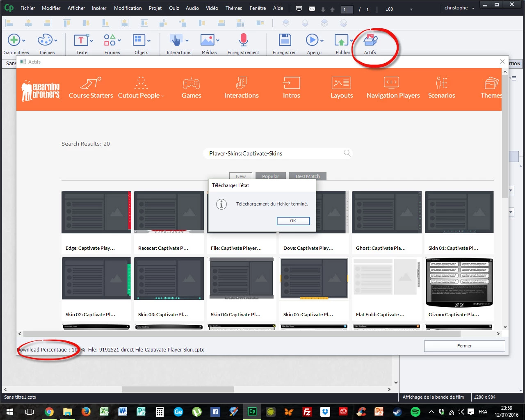525x420 pixels.
Task: Open the Aide menu
Action: tap(278, 8)
